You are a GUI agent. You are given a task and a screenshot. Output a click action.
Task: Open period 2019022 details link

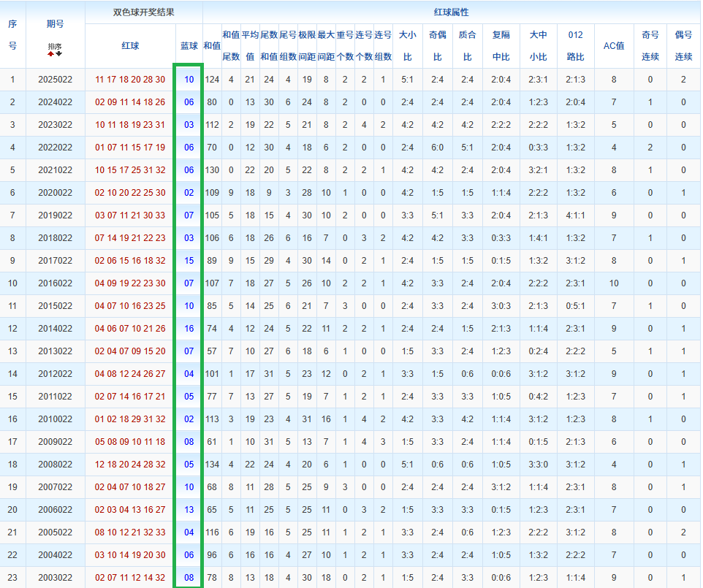click(57, 214)
